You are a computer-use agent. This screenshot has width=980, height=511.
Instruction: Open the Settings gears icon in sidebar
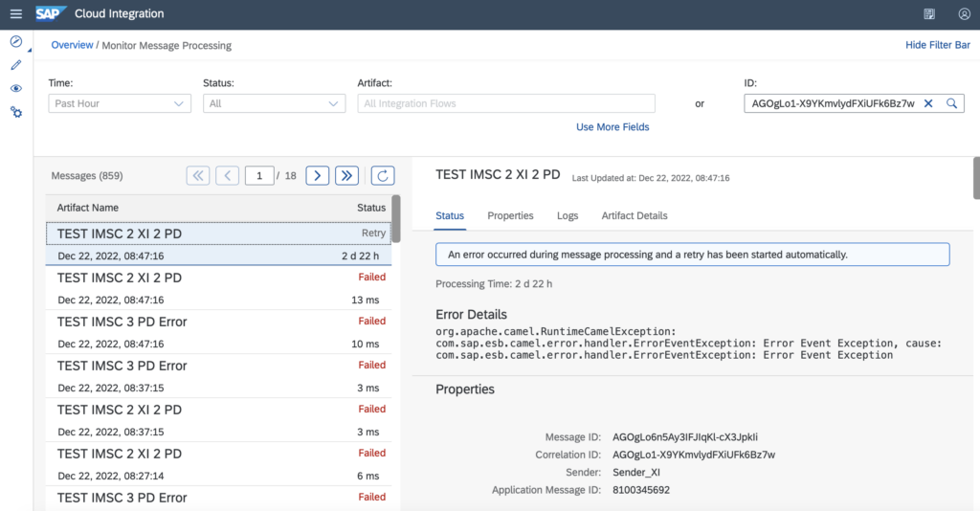pyautogui.click(x=16, y=112)
